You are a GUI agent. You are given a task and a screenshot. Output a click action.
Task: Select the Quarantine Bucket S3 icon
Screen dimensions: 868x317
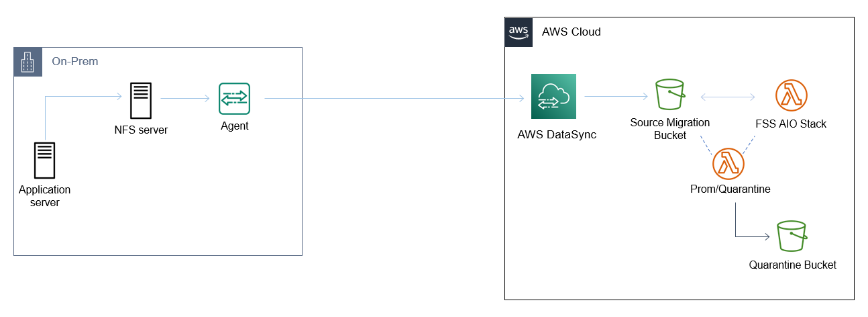792,237
